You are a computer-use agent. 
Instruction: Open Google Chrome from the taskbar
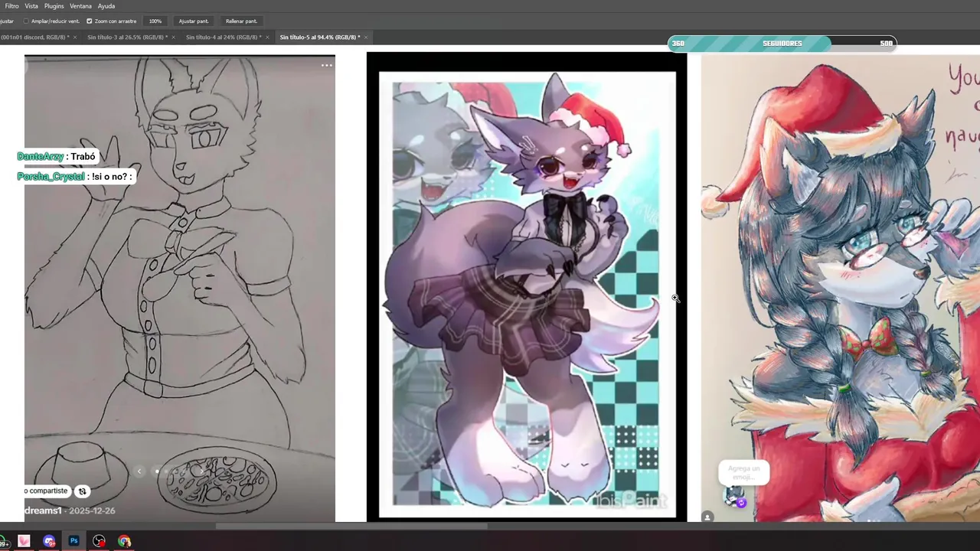pos(124,541)
